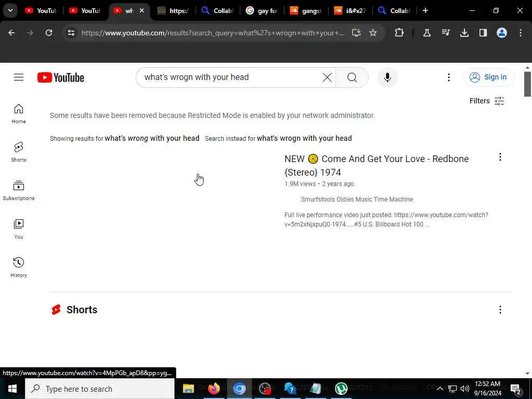Toggle the browser side panel

[x=483, y=33]
